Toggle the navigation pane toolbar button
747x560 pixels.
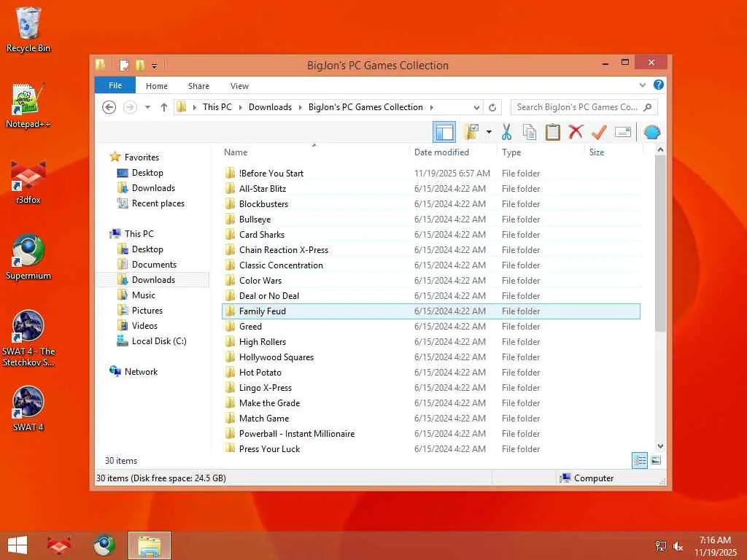pos(444,132)
